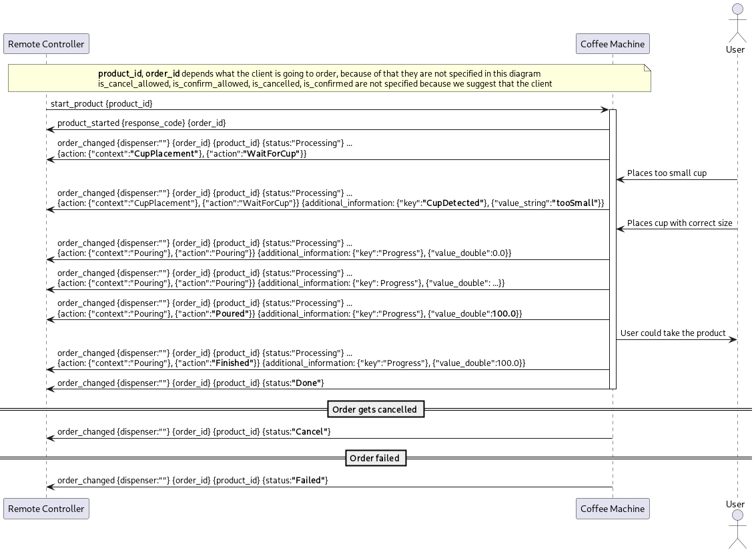Screen dimensions: 756x552
Task: Click the product_started {response_code} message
Action: pos(142,123)
